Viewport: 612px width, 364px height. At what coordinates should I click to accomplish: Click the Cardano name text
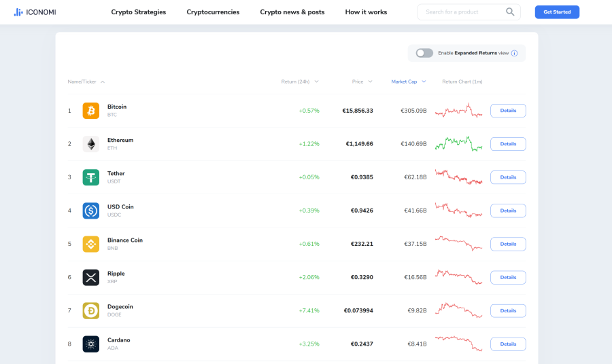[118, 340]
